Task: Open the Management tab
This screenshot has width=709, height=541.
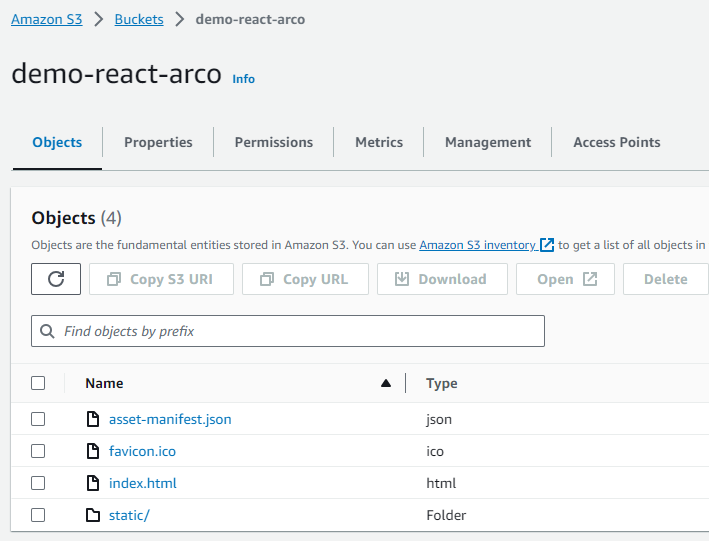Action: 488,142
